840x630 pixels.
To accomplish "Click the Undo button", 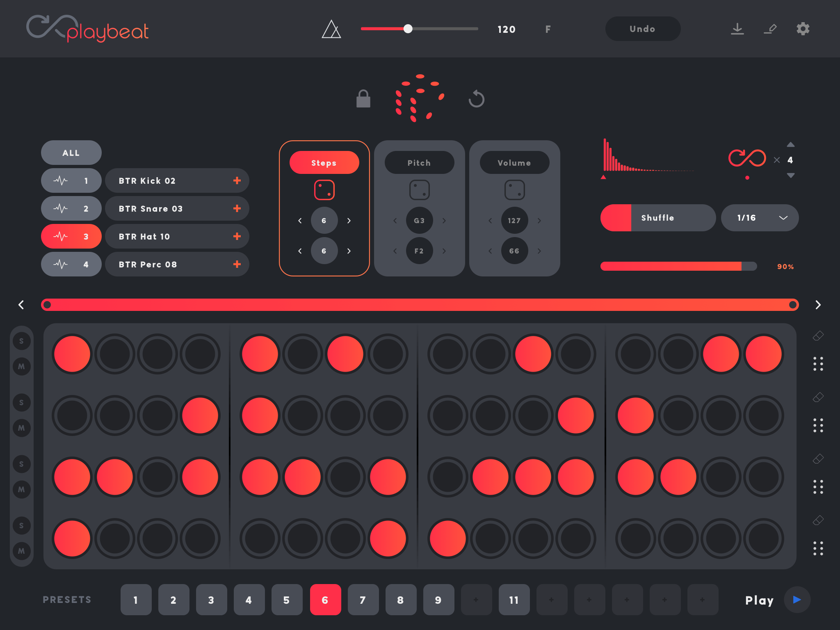I will tap(643, 29).
